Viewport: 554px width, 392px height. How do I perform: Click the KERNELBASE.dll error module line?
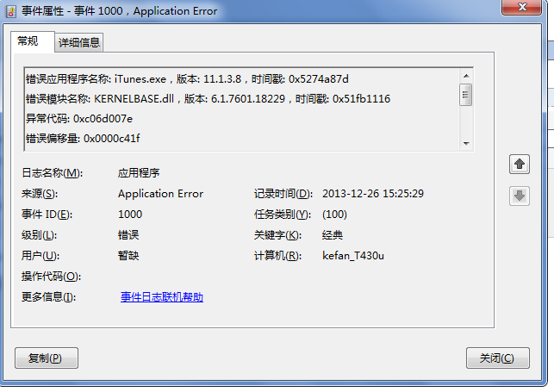pyautogui.click(x=208, y=98)
